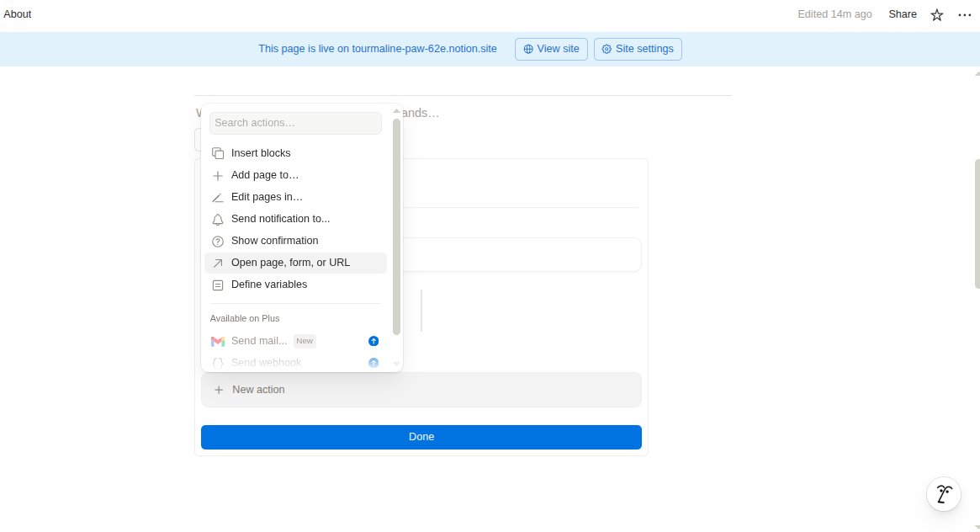
Task: Choose Open page, form, or URL action
Action: pyautogui.click(x=290, y=263)
